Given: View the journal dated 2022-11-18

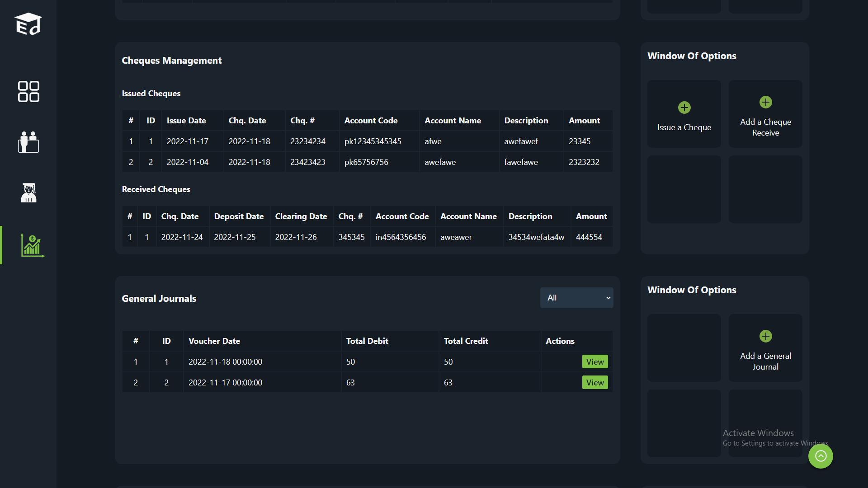Looking at the screenshot, I should 594,361.
